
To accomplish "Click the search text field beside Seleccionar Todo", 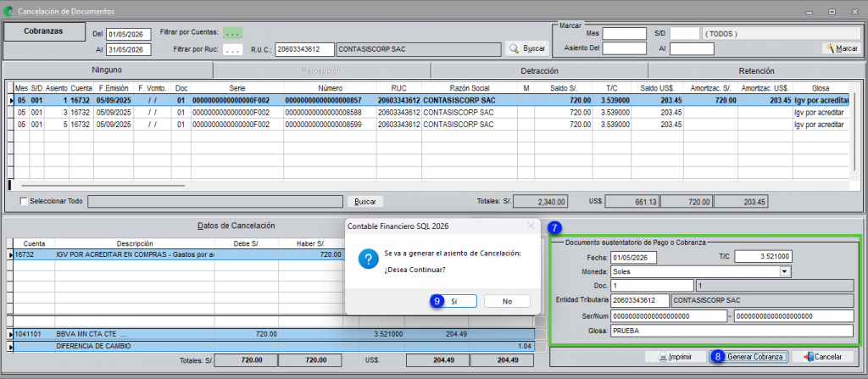I will coord(215,201).
